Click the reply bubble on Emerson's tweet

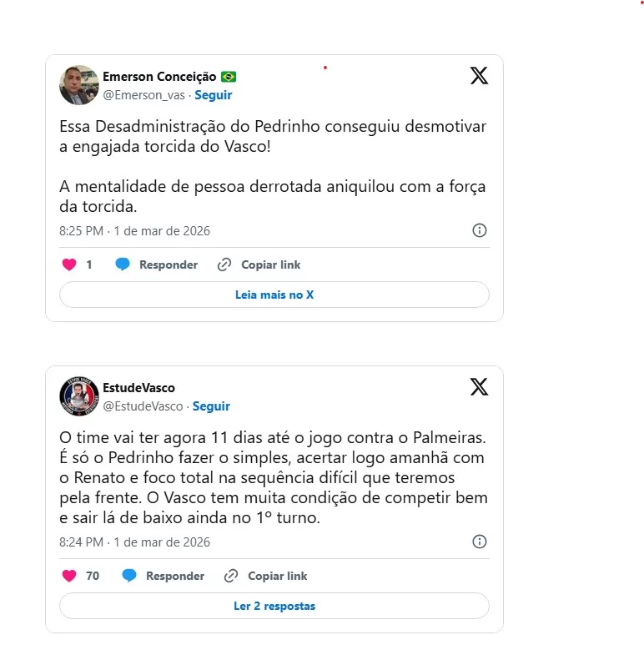tap(123, 265)
